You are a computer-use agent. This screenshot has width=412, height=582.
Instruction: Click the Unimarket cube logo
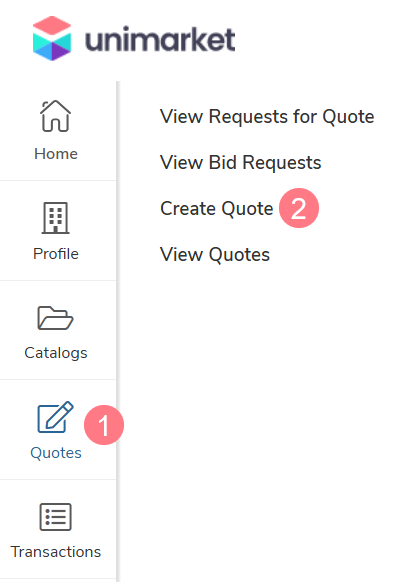pos(52,38)
